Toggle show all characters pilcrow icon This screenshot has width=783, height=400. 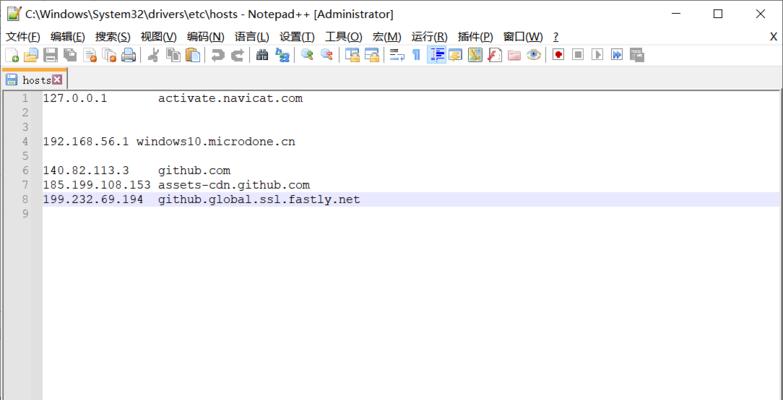tap(416, 55)
